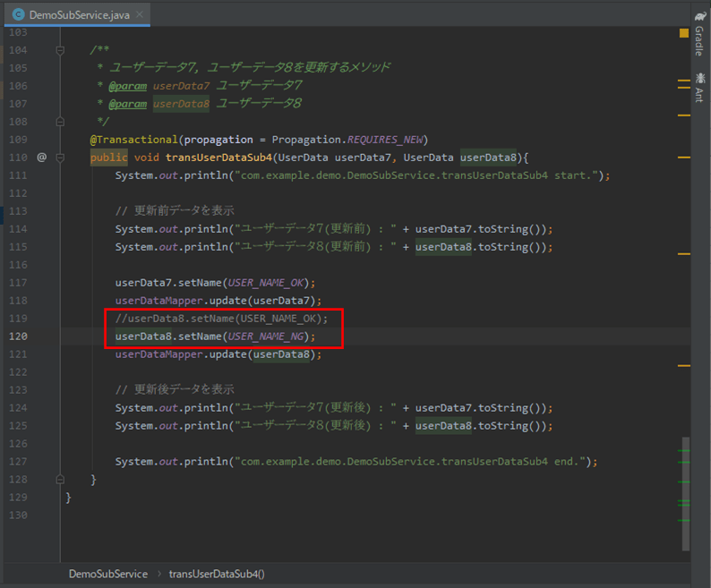Click the vertical scrollbar thumb in the editor
The height and width of the screenshot is (588, 711).
coord(685,492)
